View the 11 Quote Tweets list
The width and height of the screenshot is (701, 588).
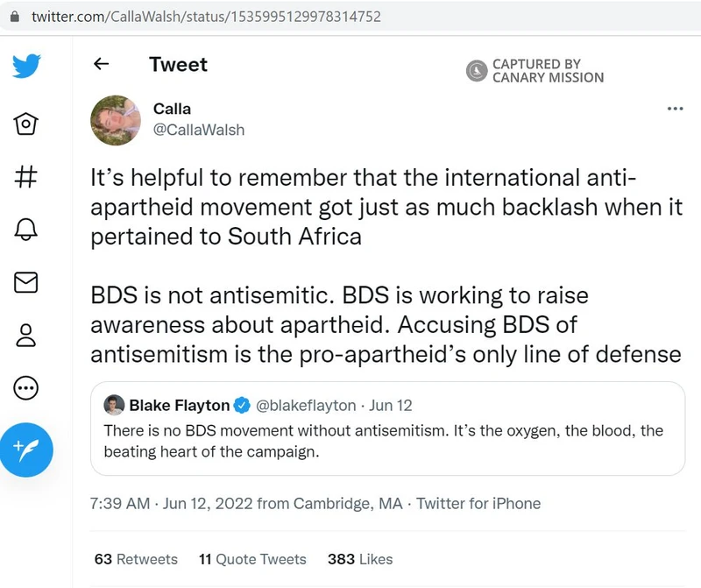pyautogui.click(x=252, y=559)
